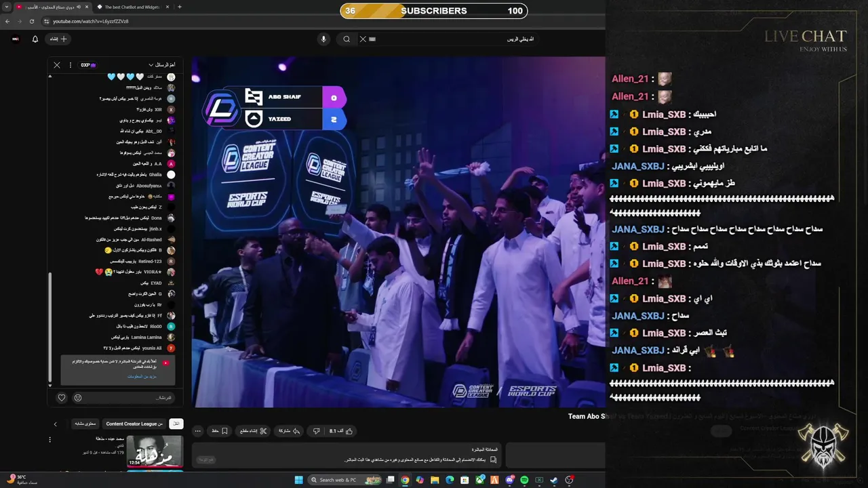Screen dimensions: 868x488
Task: Open Spotify from taskbar
Action: coord(524,480)
